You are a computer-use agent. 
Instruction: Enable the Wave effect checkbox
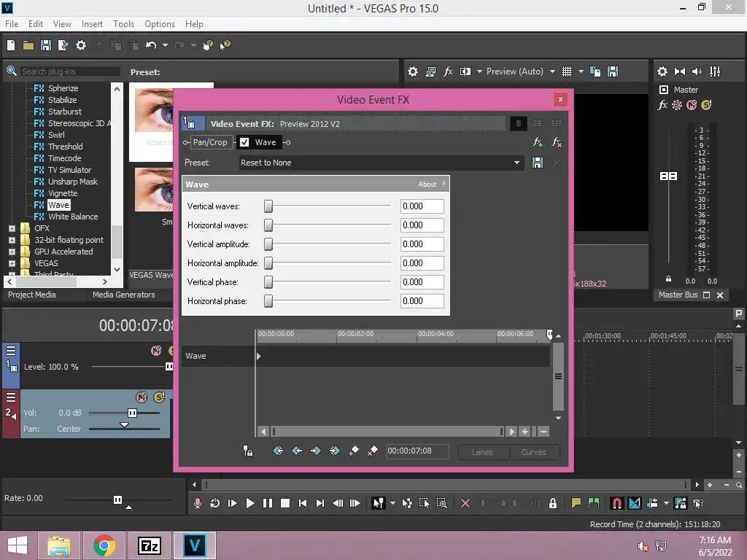pyautogui.click(x=244, y=142)
